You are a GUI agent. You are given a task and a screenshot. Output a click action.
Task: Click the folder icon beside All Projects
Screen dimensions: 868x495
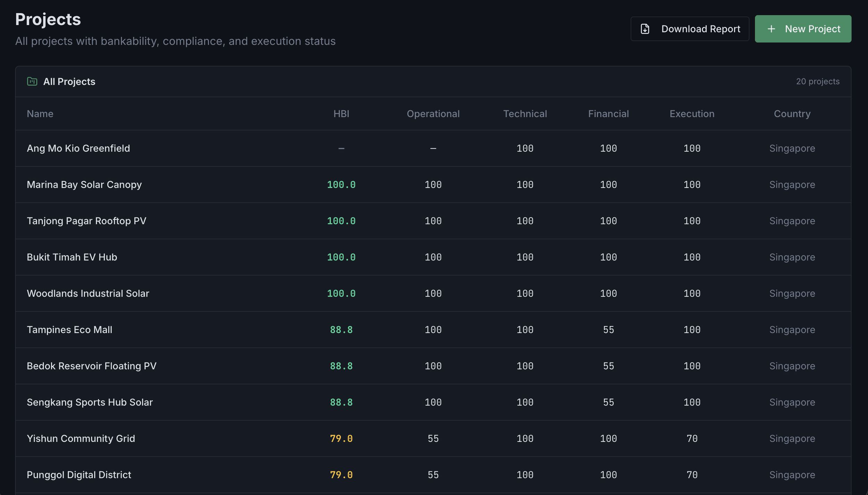[x=32, y=82]
